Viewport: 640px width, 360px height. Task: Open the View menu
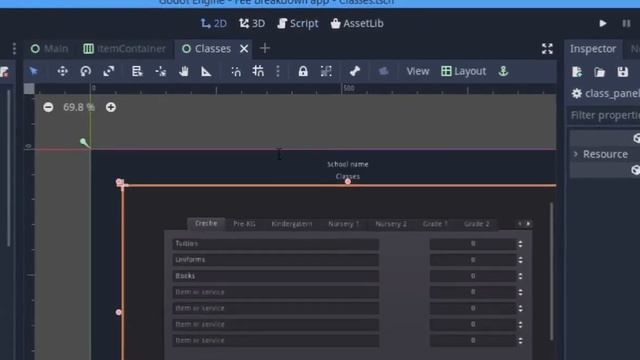pyautogui.click(x=418, y=71)
